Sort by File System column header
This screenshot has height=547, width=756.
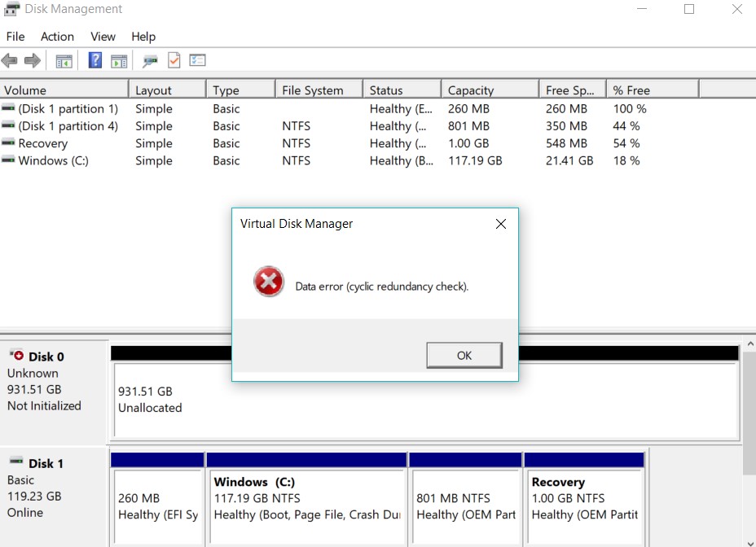319,90
